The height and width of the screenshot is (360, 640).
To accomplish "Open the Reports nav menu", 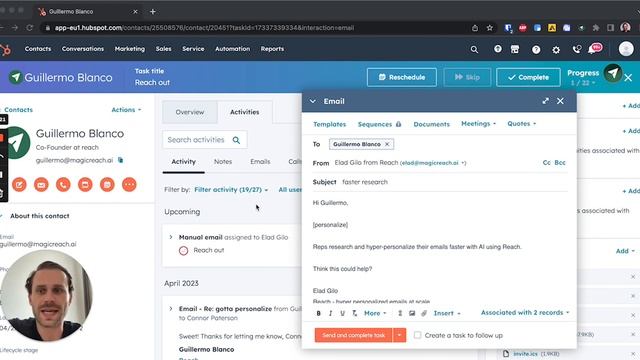I will click(272, 49).
